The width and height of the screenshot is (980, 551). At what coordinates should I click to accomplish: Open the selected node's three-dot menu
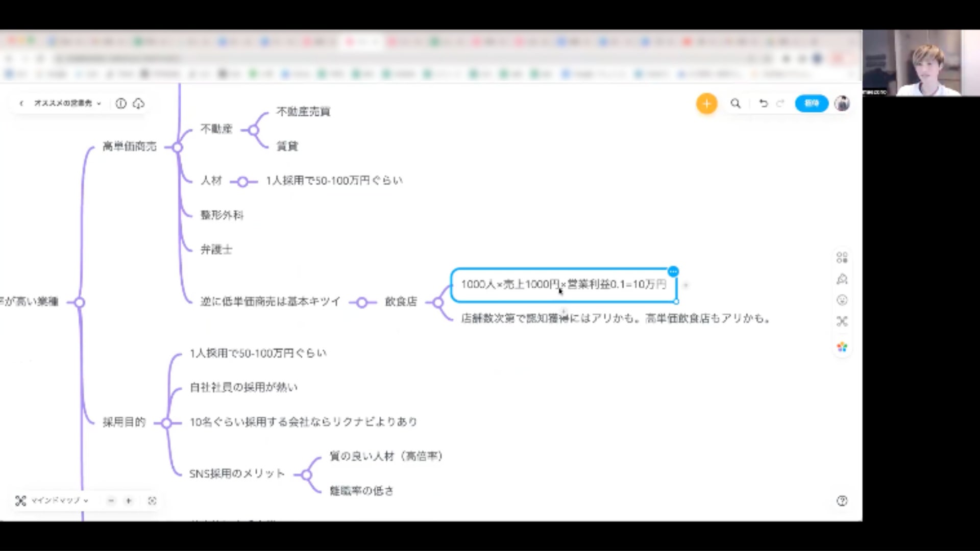click(x=673, y=271)
